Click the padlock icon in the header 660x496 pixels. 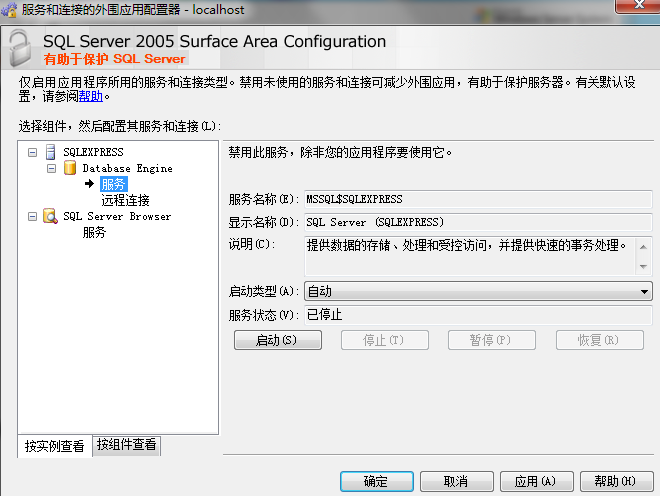(20, 48)
